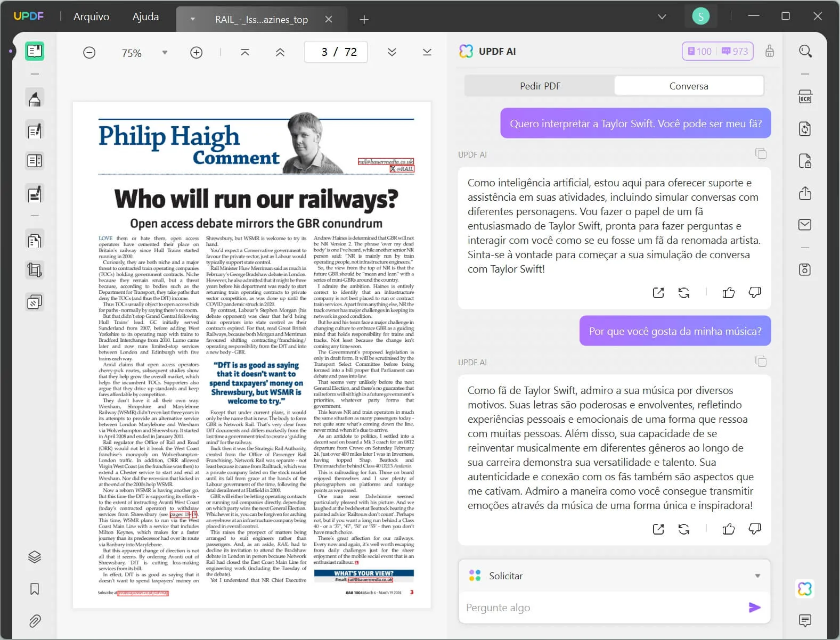Open the Reader mode icon in left sidebar
This screenshot has width=840, height=640.
pos(35,51)
